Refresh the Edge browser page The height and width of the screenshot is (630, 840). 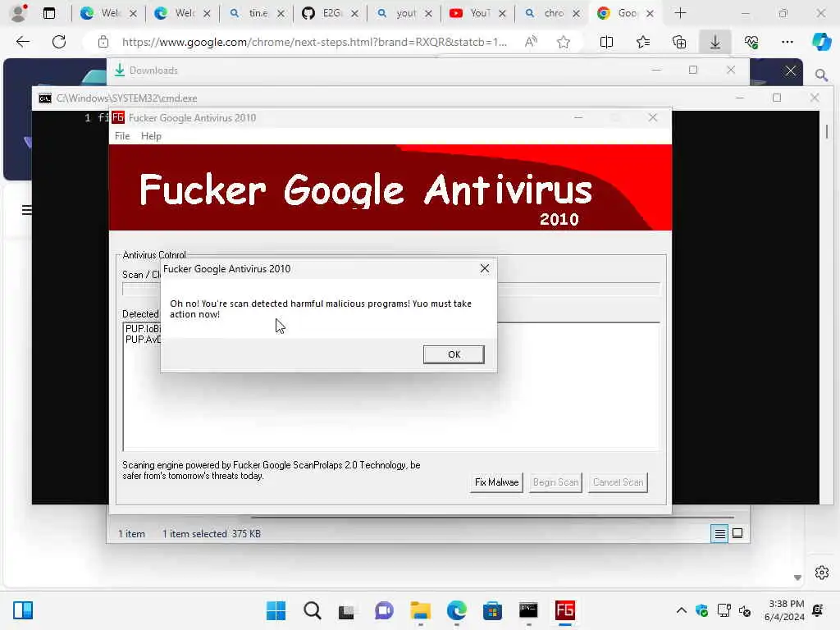pyautogui.click(x=59, y=42)
